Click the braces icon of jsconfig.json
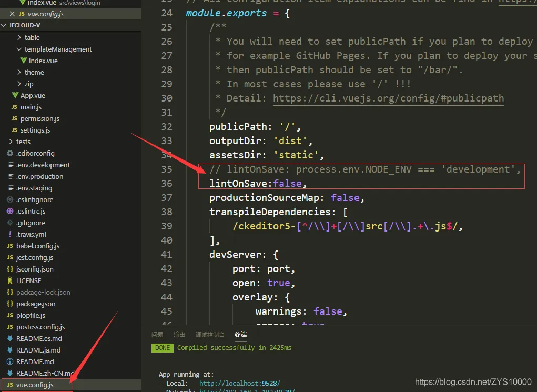This screenshot has width=537, height=392. pos(10,269)
